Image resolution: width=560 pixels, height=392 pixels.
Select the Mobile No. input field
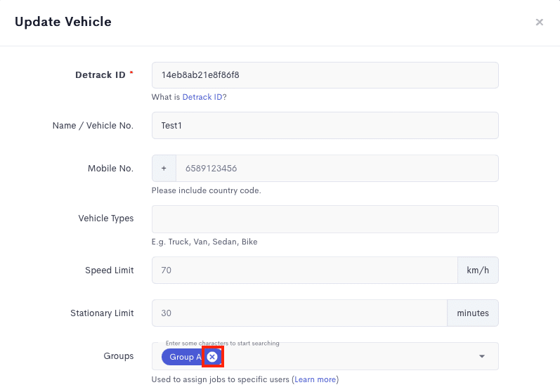click(x=337, y=168)
